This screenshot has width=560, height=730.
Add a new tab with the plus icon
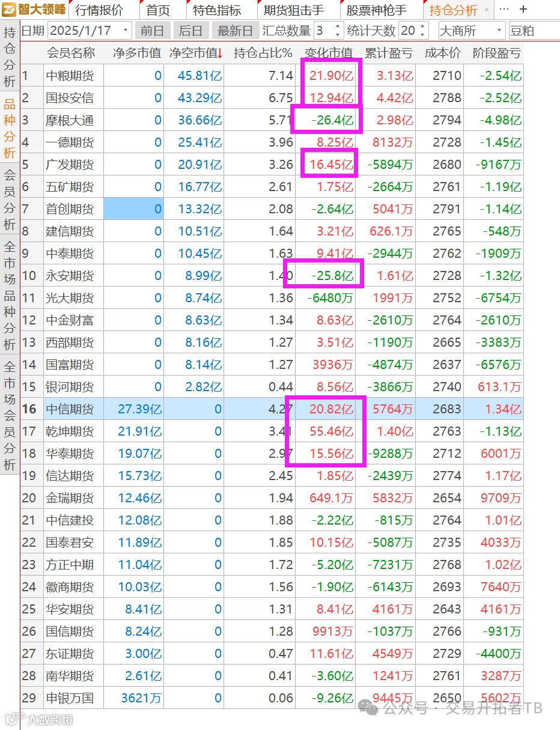pyautogui.click(x=523, y=10)
